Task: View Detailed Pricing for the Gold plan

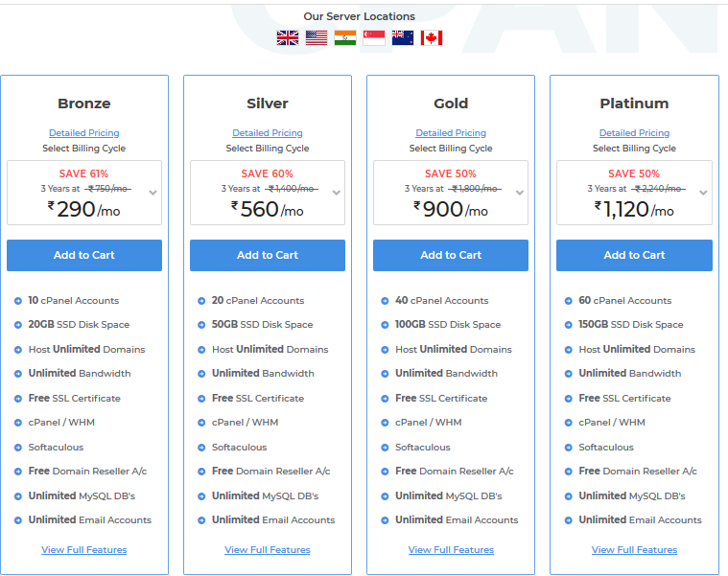Action: tap(451, 133)
